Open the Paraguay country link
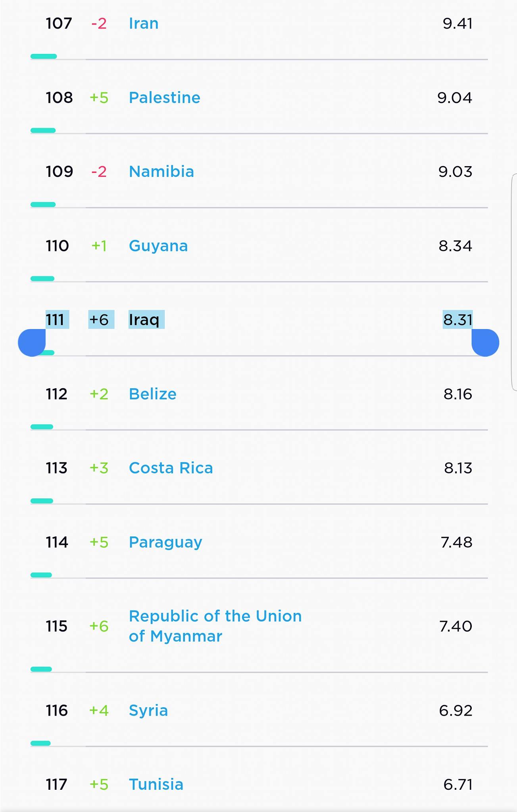Image resolution: width=517 pixels, height=812 pixels. (x=165, y=542)
